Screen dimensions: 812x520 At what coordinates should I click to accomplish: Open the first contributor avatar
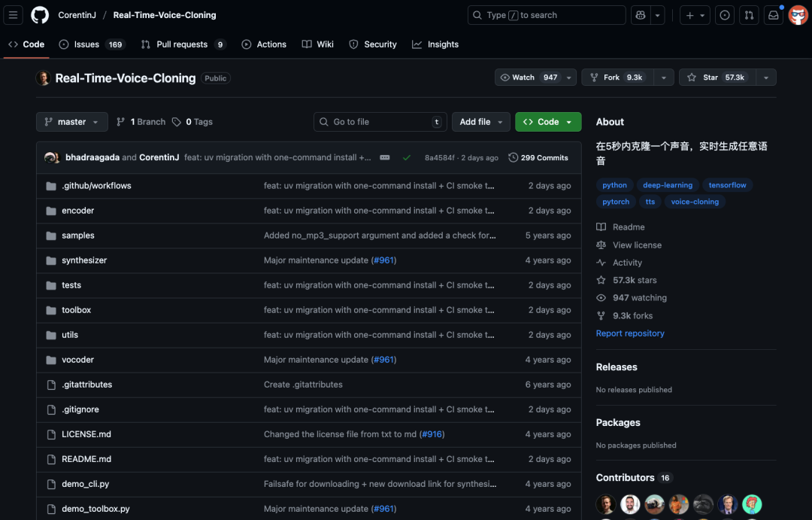[606, 504]
